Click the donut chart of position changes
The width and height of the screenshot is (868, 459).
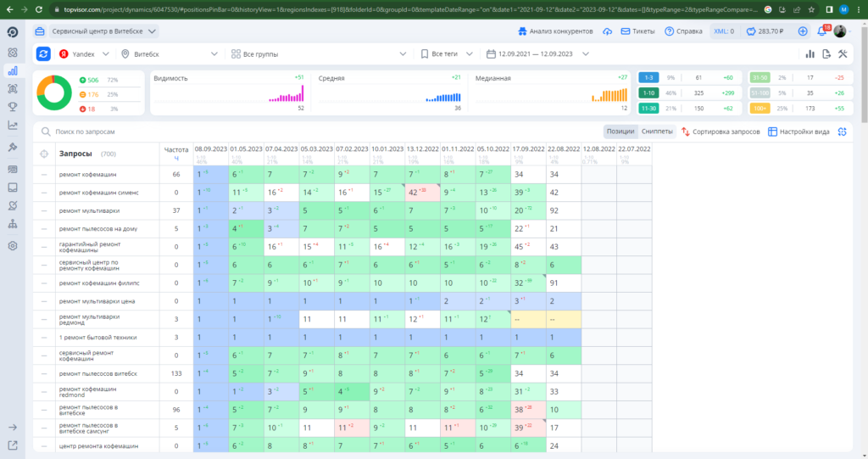54,93
